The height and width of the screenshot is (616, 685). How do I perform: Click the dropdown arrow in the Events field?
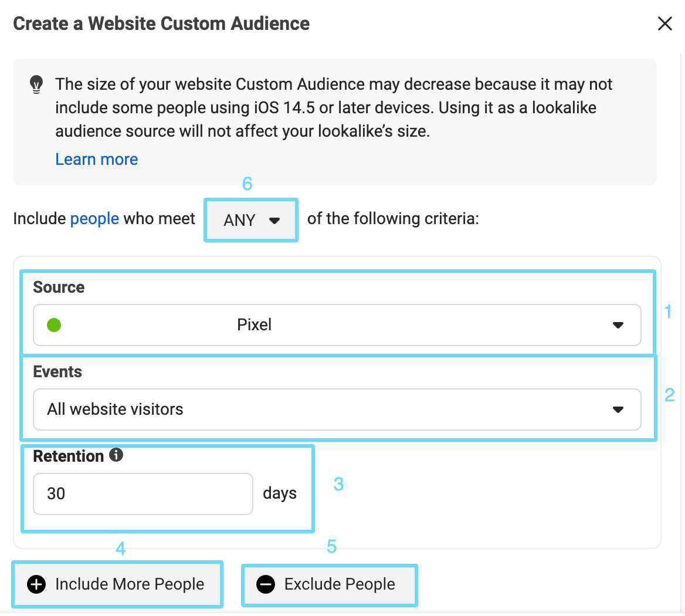click(x=618, y=409)
